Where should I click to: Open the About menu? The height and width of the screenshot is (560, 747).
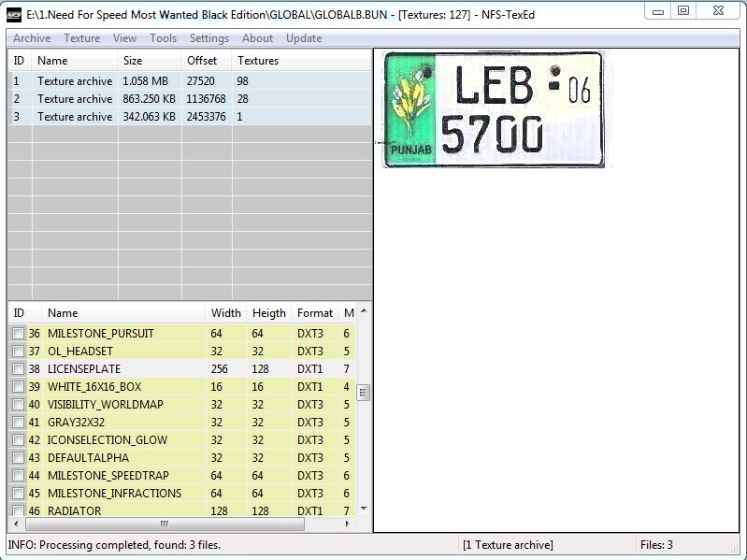coord(257,38)
